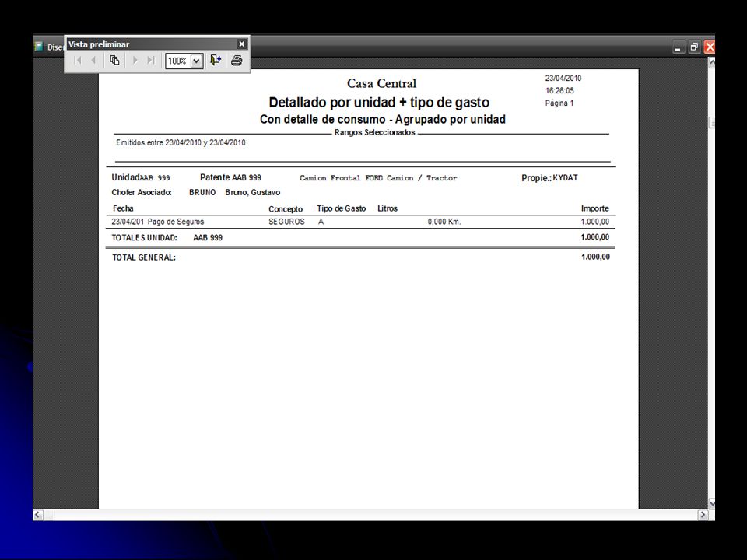Jump to last page in preview toolbar
This screenshot has width=747, height=560.
click(151, 61)
